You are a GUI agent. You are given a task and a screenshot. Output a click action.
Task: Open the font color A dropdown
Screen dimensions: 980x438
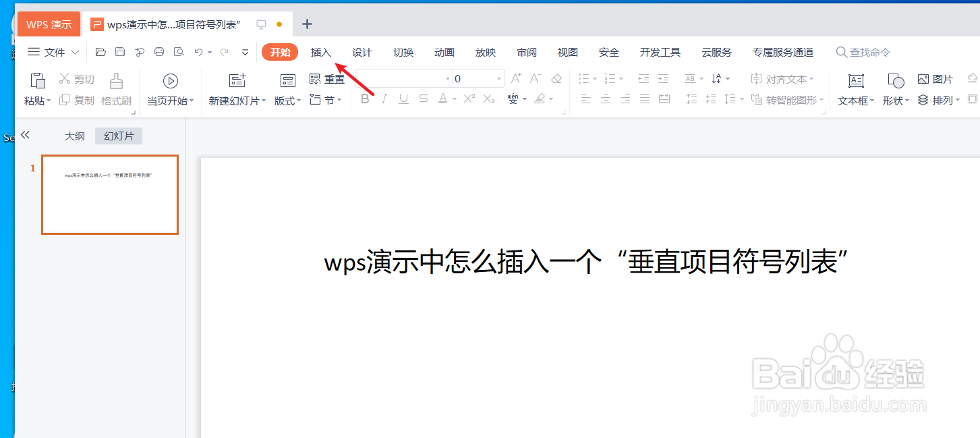point(455,99)
